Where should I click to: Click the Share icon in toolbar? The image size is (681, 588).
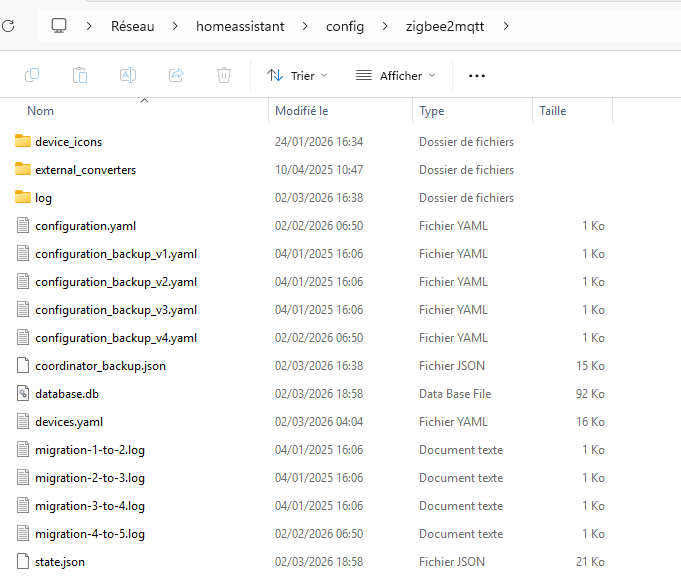(176, 75)
